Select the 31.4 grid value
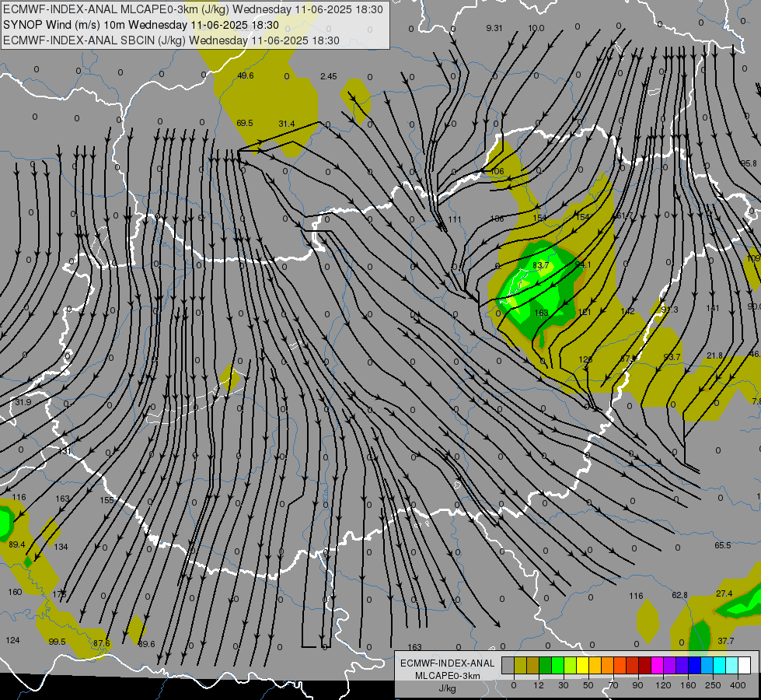The width and height of the screenshot is (761, 700). [287, 124]
